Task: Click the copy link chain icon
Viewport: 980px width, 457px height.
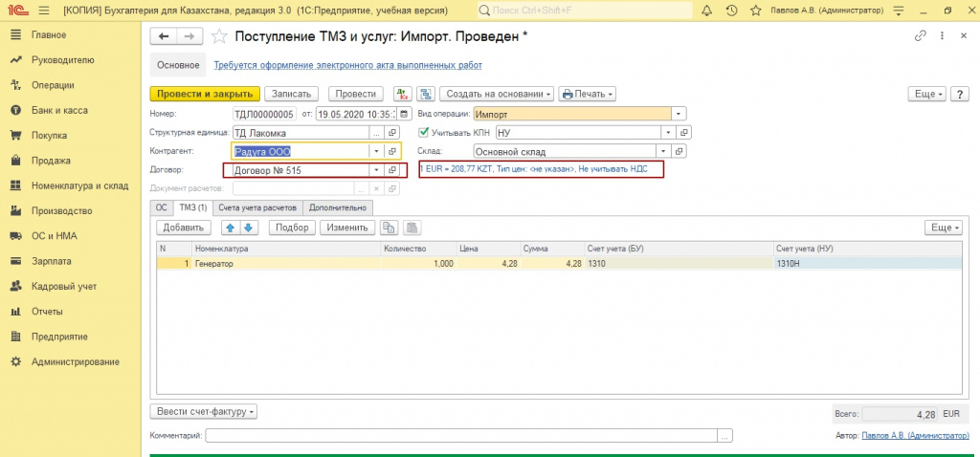Action: pyautogui.click(x=920, y=36)
